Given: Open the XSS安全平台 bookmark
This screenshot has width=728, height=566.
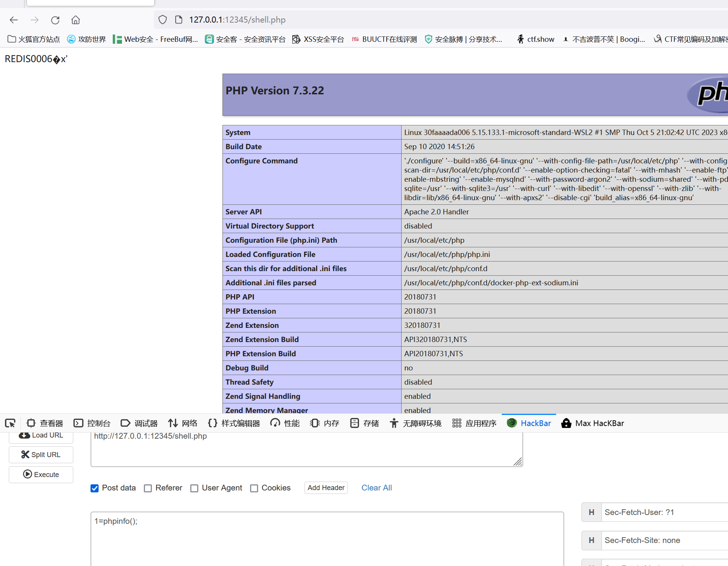Looking at the screenshot, I should tap(318, 39).
